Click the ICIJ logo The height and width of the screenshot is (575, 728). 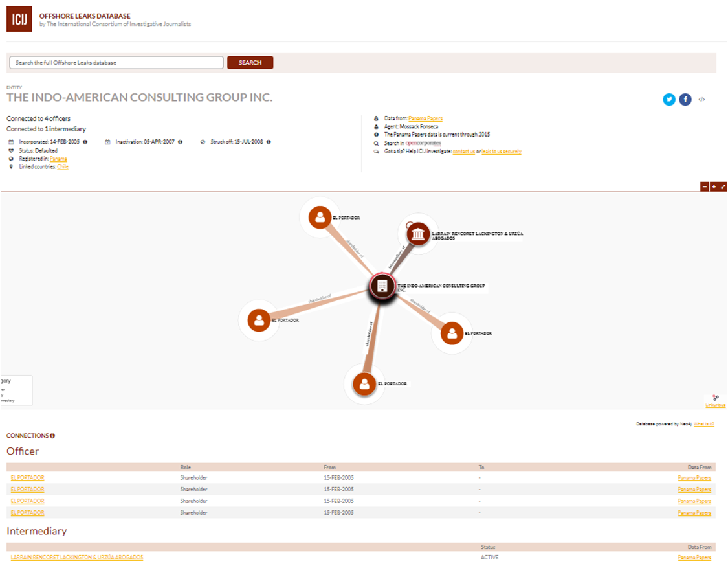pyautogui.click(x=19, y=19)
